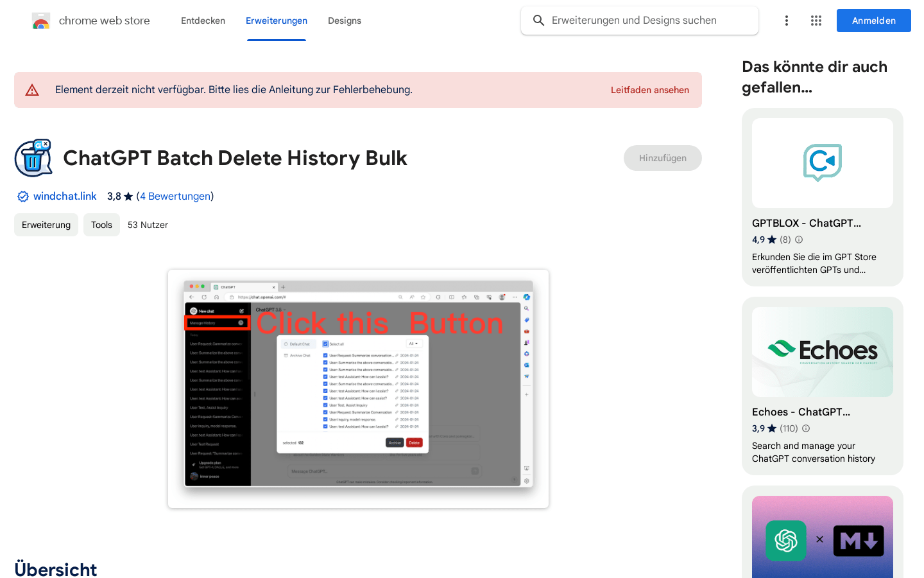Click the info icon next to Echoes rating

pyautogui.click(x=806, y=428)
